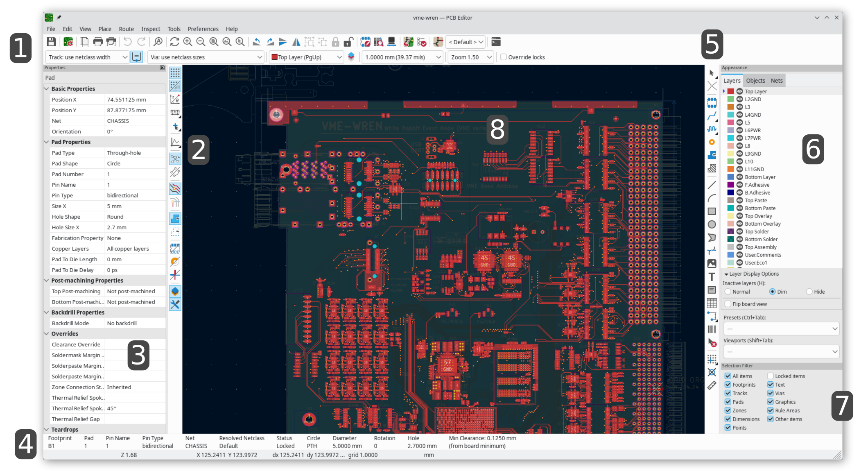
Task: Uncheck Footprints in the Selection Filter
Action: [x=728, y=385]
